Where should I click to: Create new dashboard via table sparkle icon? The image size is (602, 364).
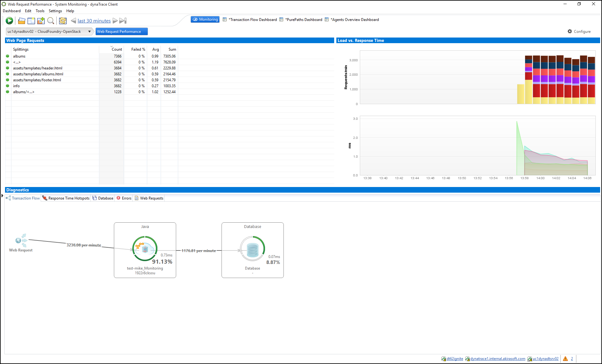pos(31,21)
